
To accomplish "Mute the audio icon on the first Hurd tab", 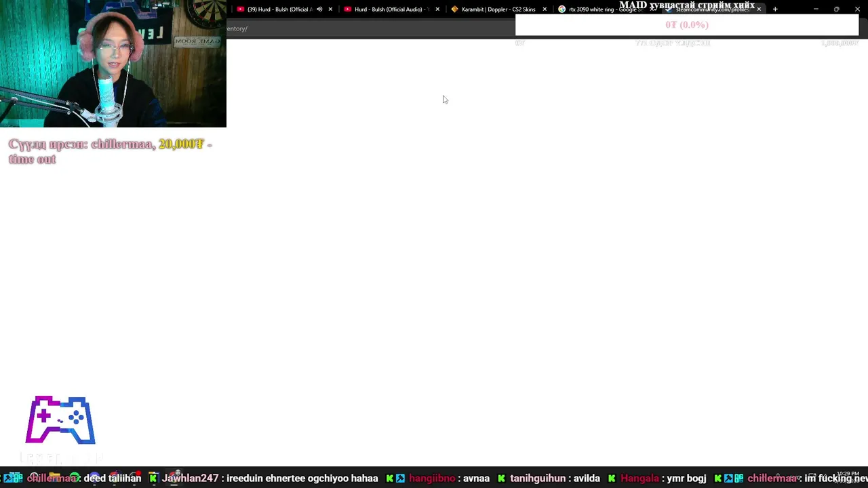I will (x=319, y=9).
